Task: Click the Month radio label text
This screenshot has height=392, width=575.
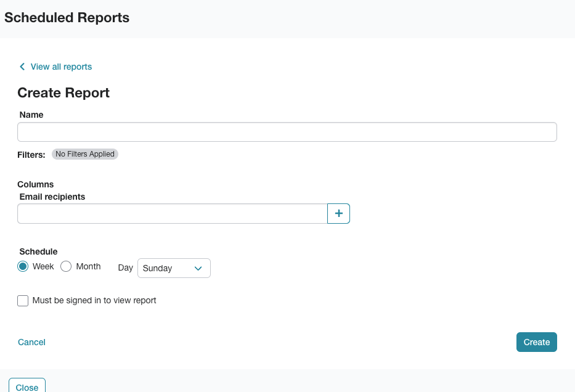Action: tap(88, 266)
